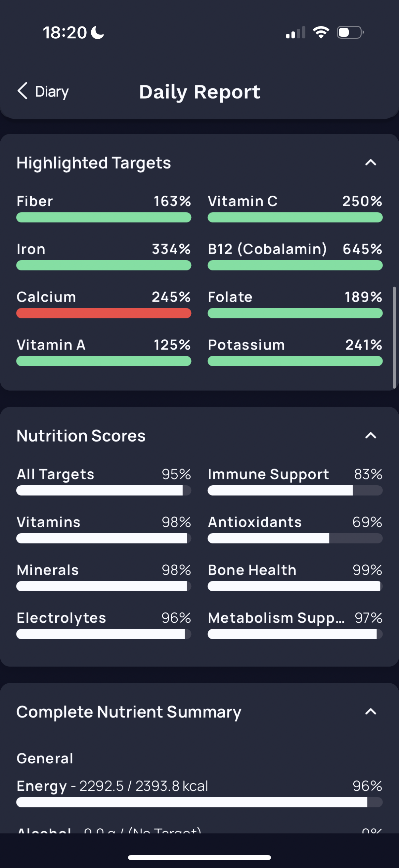The image size is (399, 868).
Task: Go back to Diary
Action: point(43,91)
